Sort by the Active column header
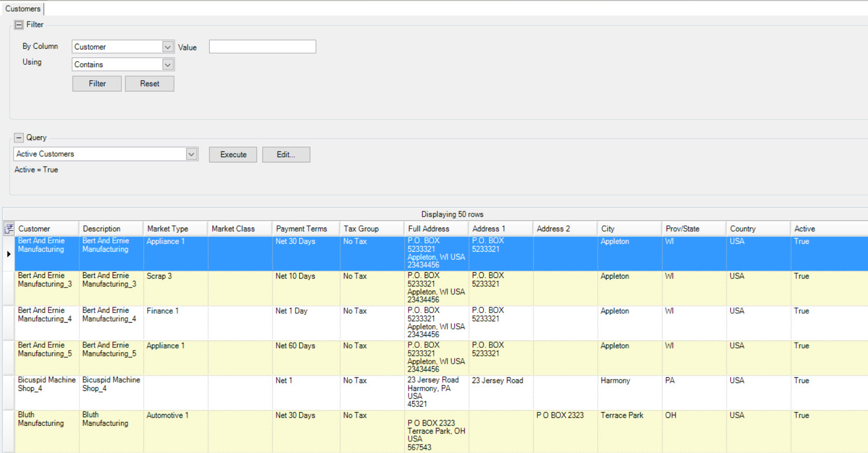Image resolution: width=868 pixels, height=453 pixels. click(829, 229)
